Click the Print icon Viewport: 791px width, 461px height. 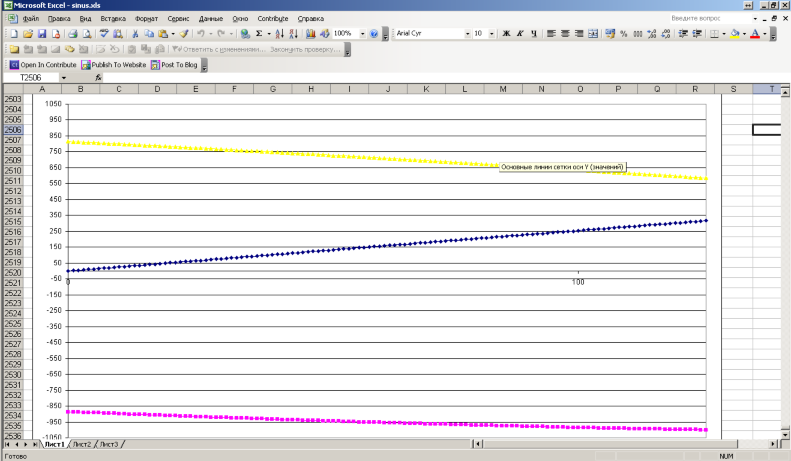point(73,34)
